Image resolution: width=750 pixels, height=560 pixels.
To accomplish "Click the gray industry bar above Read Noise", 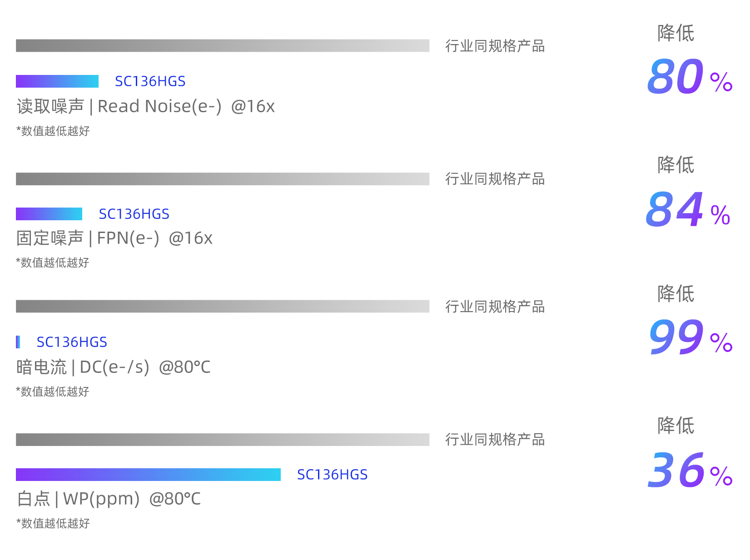I will [223, 45].
